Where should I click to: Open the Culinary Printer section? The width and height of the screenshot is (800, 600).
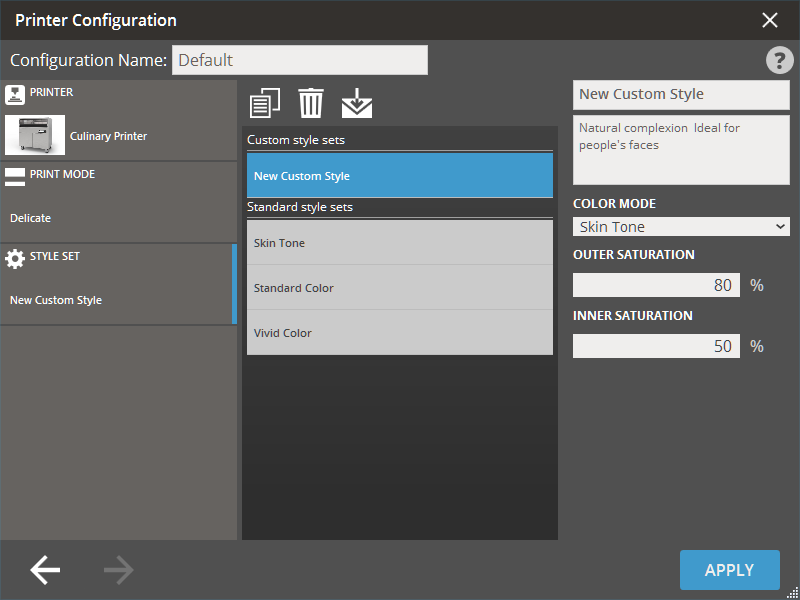pos(118,135)
